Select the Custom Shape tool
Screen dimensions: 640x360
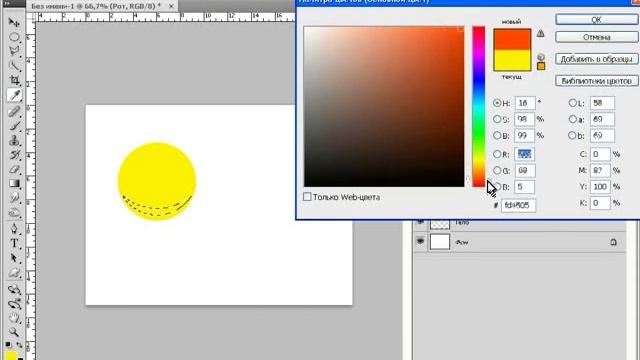coord(14,273)
